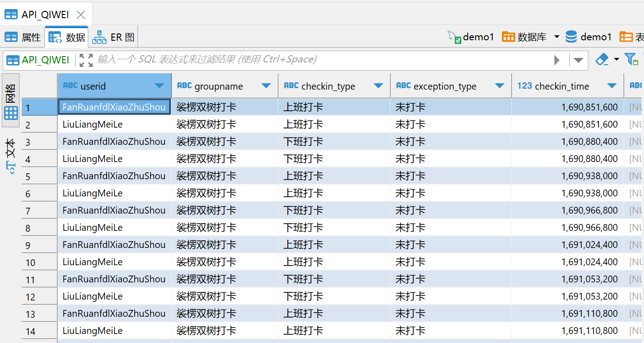Open the eraser options dropdown arrow
The image size is (644, 343).
click(616, 60)
